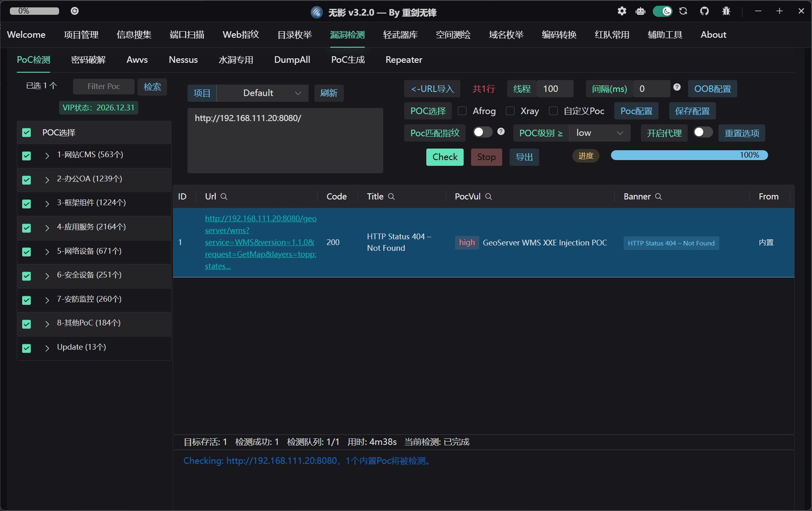The image size is (812, 511).
Task: Uncheck the 2-办公OA category checkbox
Action: click(x=27, y=180)
